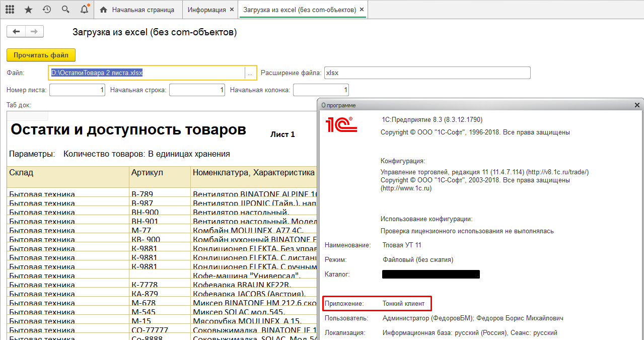Close the Информация tab
This screenshot has height=340, width=644.
(232, 10)
